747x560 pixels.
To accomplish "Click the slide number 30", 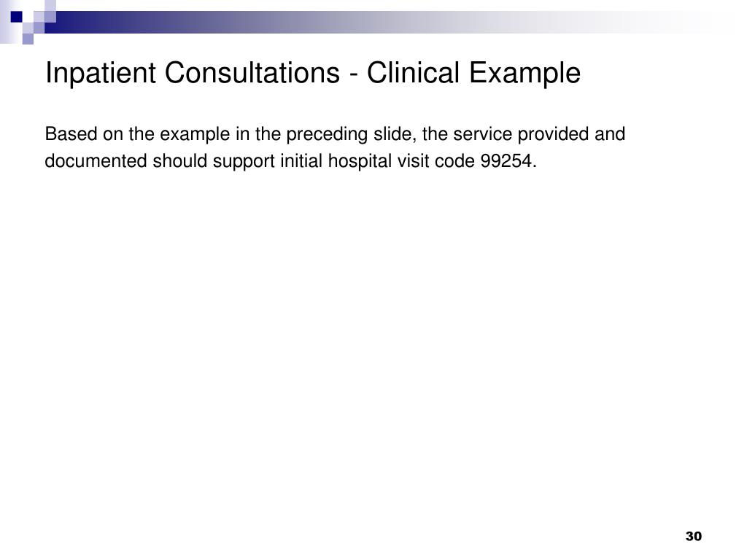I will tap(694, 536).
